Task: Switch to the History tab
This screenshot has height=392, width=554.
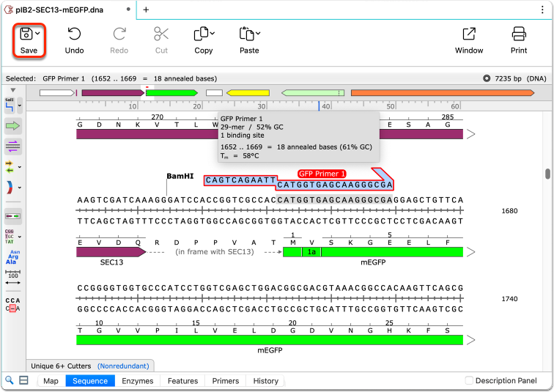Action: (x=266, y=381)
